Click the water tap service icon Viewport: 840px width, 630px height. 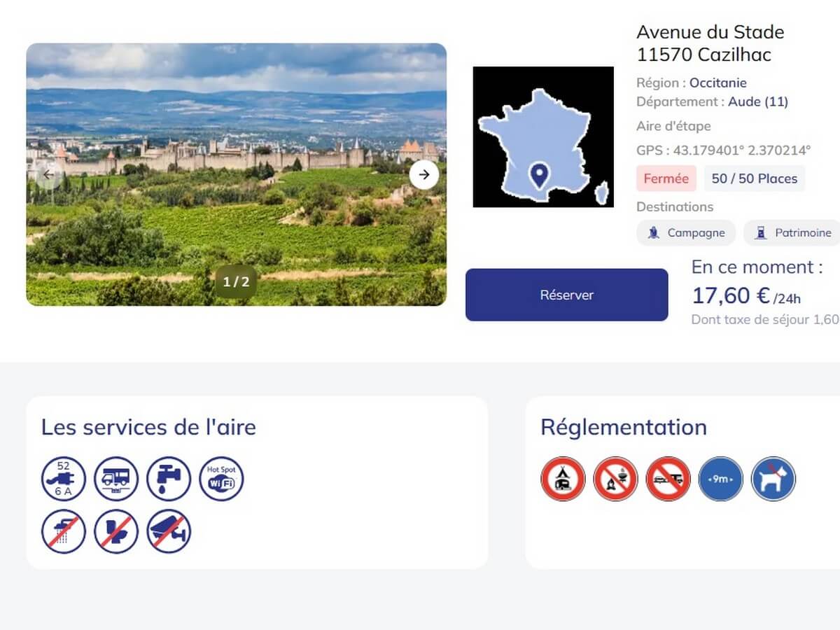169,479
